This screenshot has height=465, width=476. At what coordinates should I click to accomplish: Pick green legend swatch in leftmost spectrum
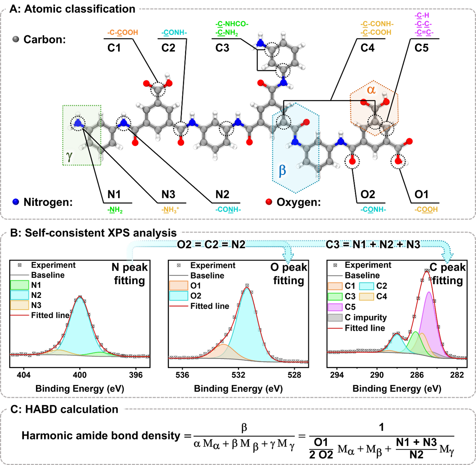[20, 284]
